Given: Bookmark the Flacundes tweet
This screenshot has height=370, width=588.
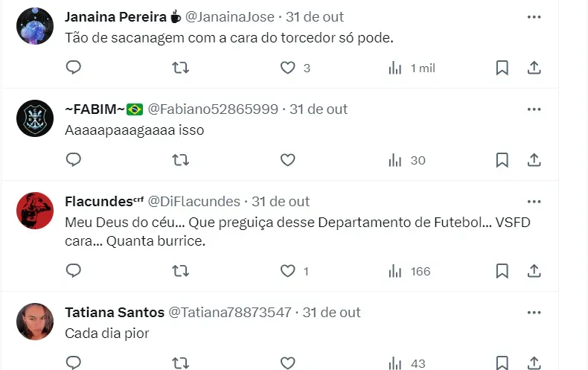Looking at the screenshot, I should tap(502, 271).
